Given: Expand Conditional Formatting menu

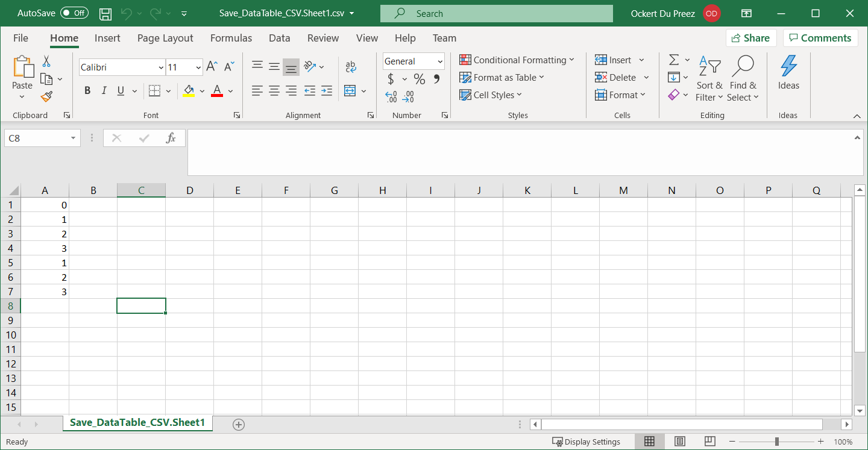Looking at the screenshot, I should (x=517, y=60).
